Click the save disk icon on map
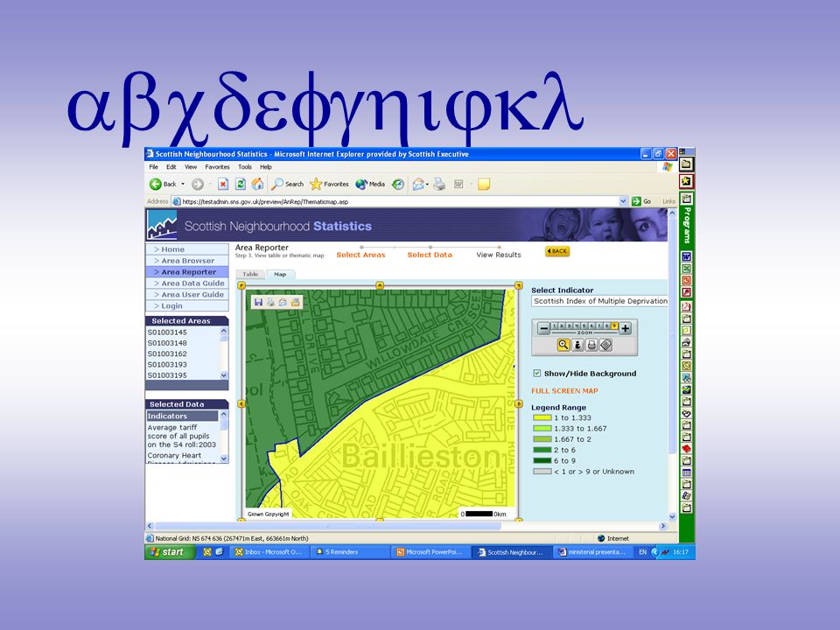This screenshot has height=630, width=840. pyautogui.click(x=258, y=302)
